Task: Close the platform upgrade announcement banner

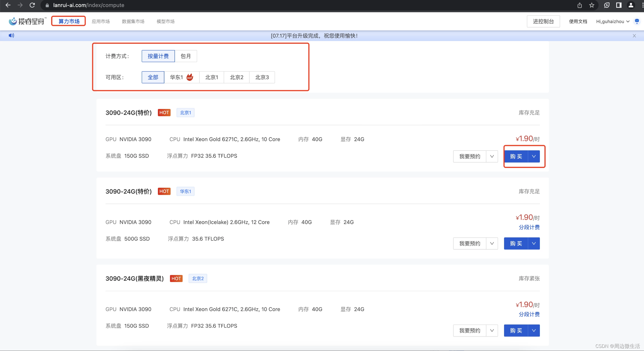Action: pos(634,36)
